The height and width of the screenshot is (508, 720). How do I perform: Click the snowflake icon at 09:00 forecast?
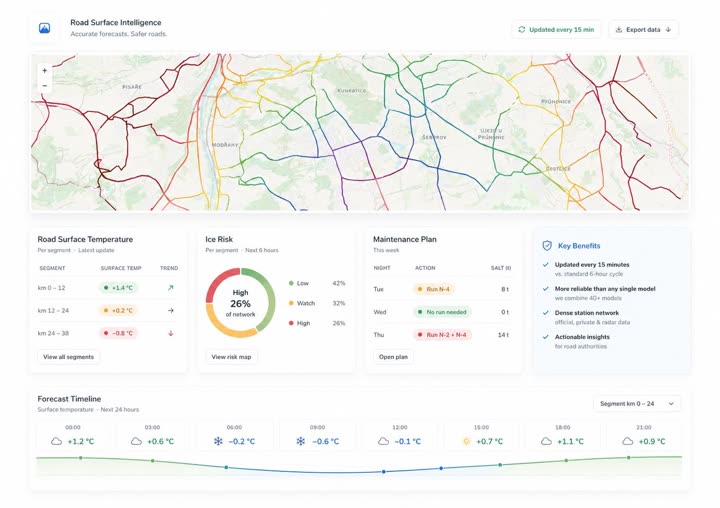click(300, 441)
